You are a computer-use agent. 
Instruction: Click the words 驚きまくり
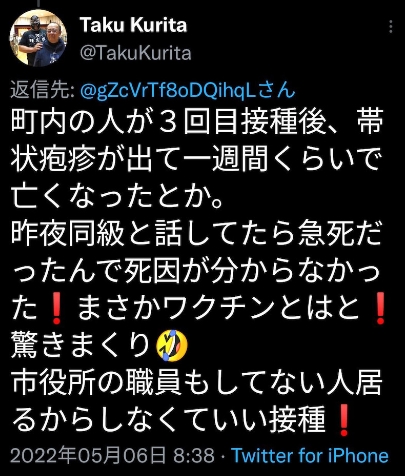tap(82, 345)
